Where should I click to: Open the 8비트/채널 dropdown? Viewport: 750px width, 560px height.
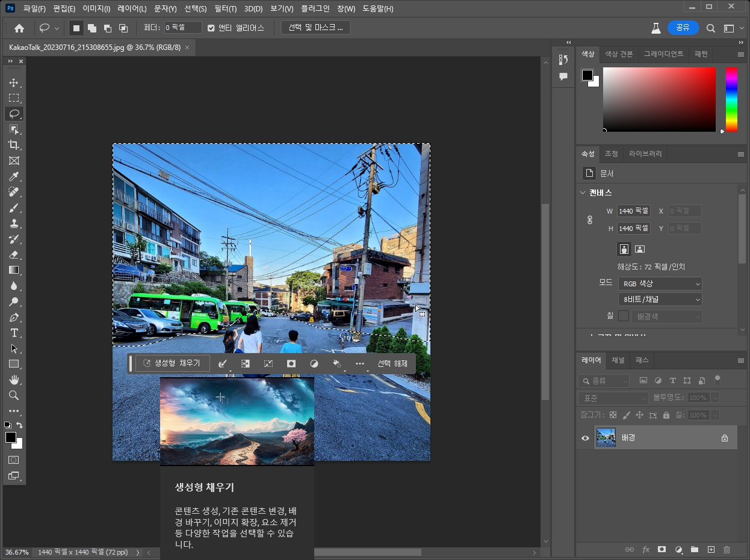click(660, 299)
